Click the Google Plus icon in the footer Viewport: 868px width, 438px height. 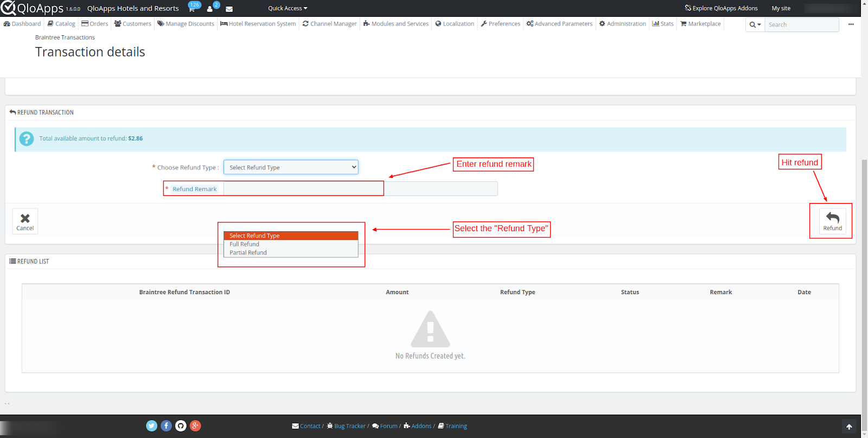coord(196,426)
